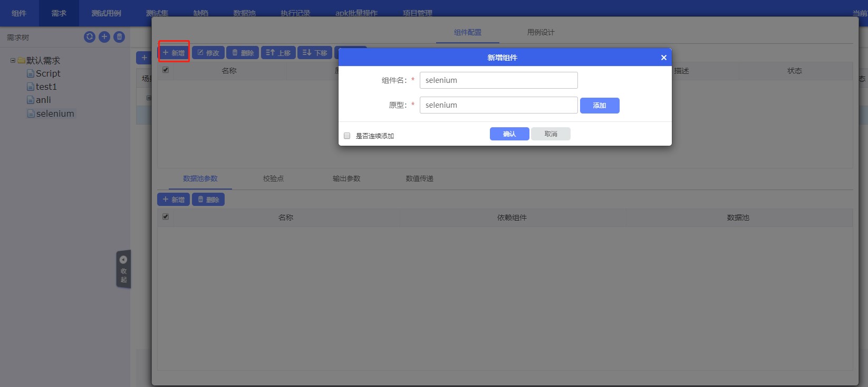Select the selenium node in requirement tree

(x=55, y=114)
